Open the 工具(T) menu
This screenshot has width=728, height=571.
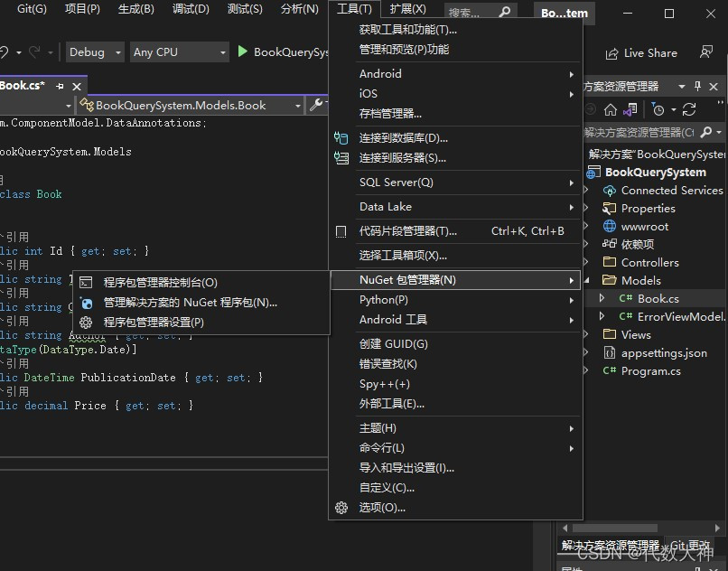pos(354,9)
